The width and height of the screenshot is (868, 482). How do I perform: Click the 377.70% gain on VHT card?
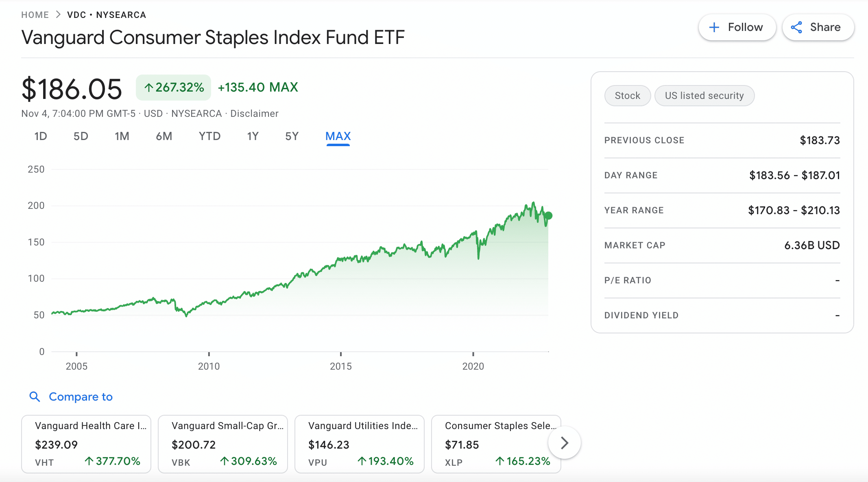(113, 461)
